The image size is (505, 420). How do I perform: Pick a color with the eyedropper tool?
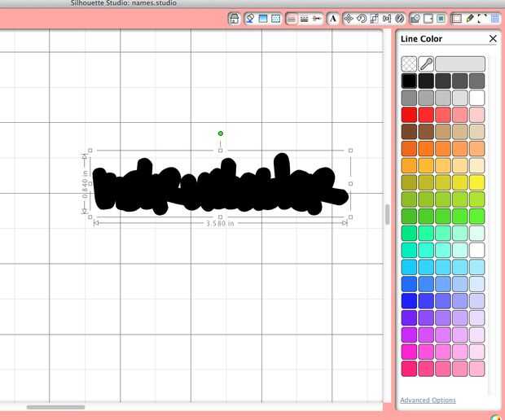click(x=426, y=63)
